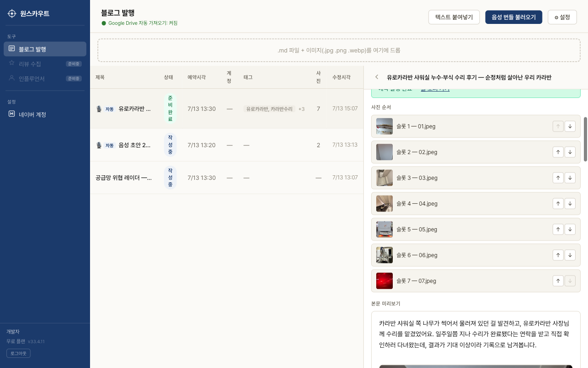Click the 로그아웃 button
This screenshot has height=368, width=588.
point(18,353)
